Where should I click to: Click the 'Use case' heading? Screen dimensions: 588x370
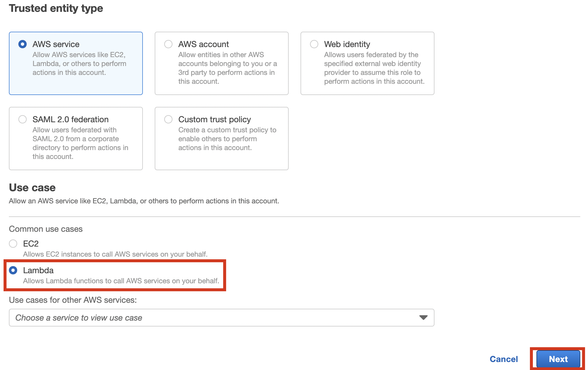tap(32, 187)
